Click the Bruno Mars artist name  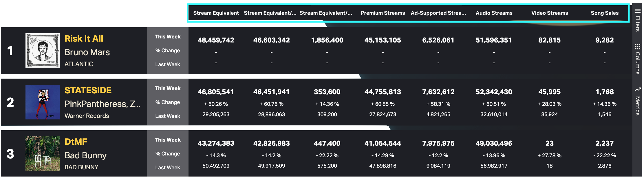coord(87,52)
